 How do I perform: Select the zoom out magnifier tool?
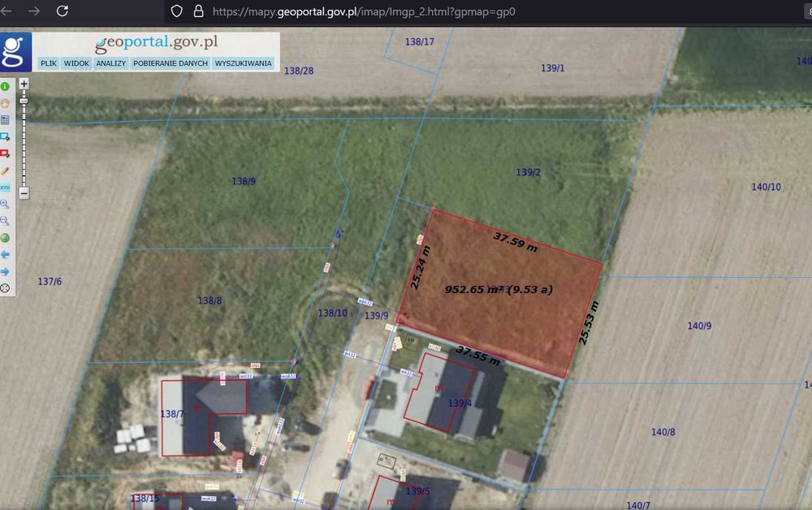click(5, 221)
